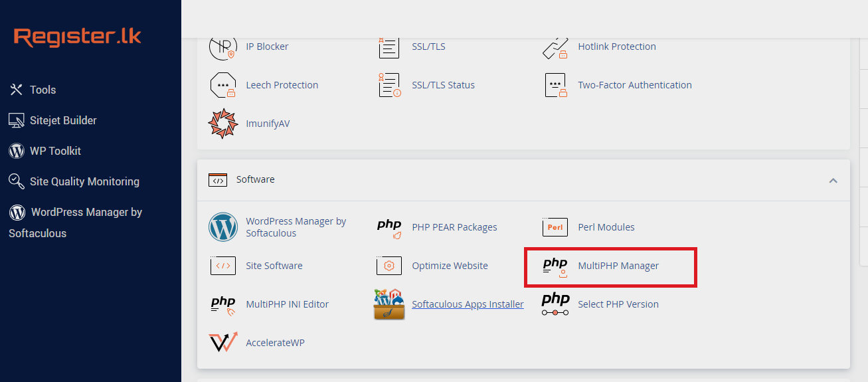
Task: Open the Optimize Website link
Action: point(450,266)
